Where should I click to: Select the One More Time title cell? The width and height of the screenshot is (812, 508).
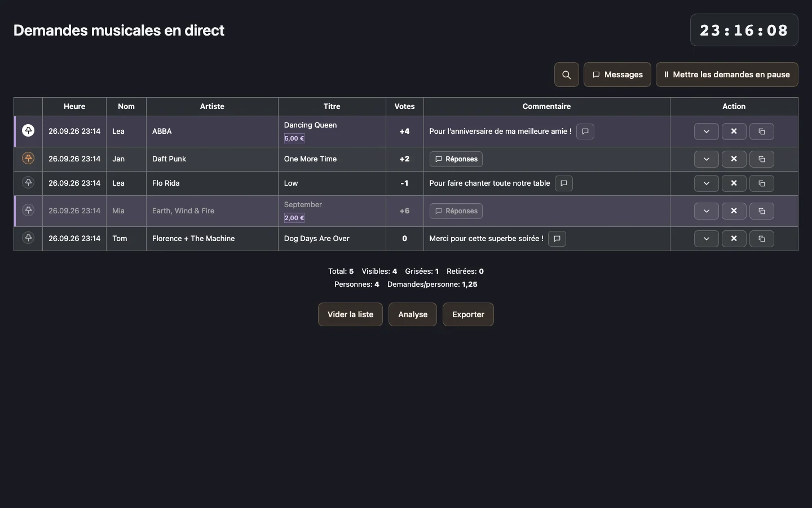click(332, 159)
